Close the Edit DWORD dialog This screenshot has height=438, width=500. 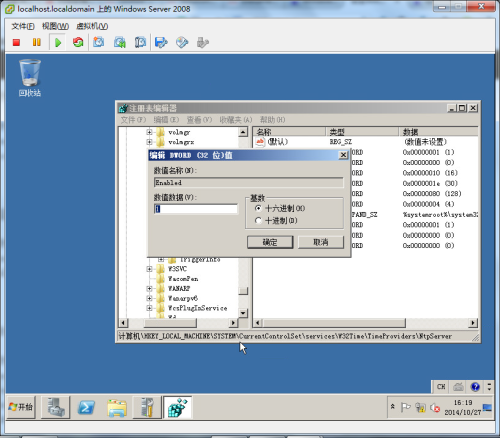[343, 155]
